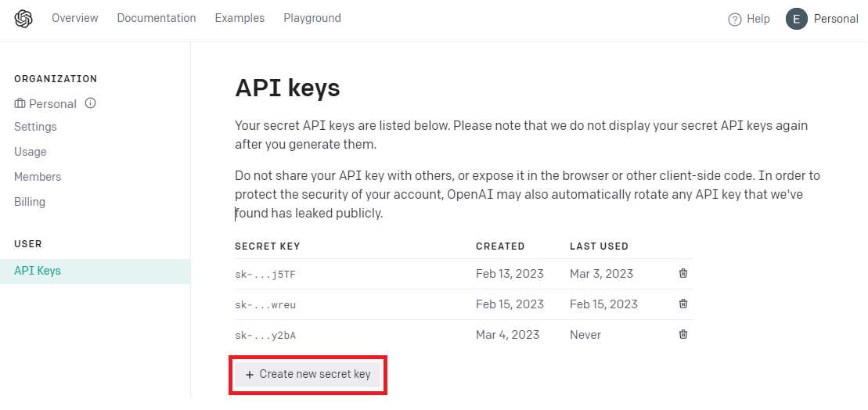
Task: Delete the sk-...wreu key with trash icon
Action: pyautogui.click(x=683, y=304)
